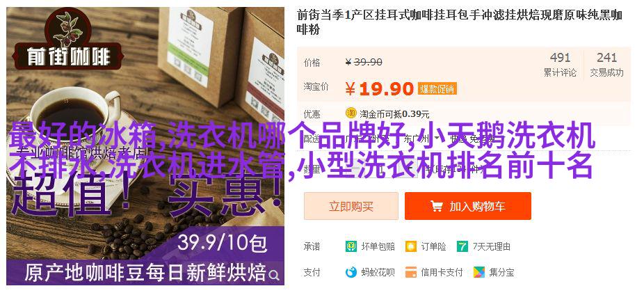Add item with 加入购物车 button
This screenshot has width=644, height=293.
[468, 206]
